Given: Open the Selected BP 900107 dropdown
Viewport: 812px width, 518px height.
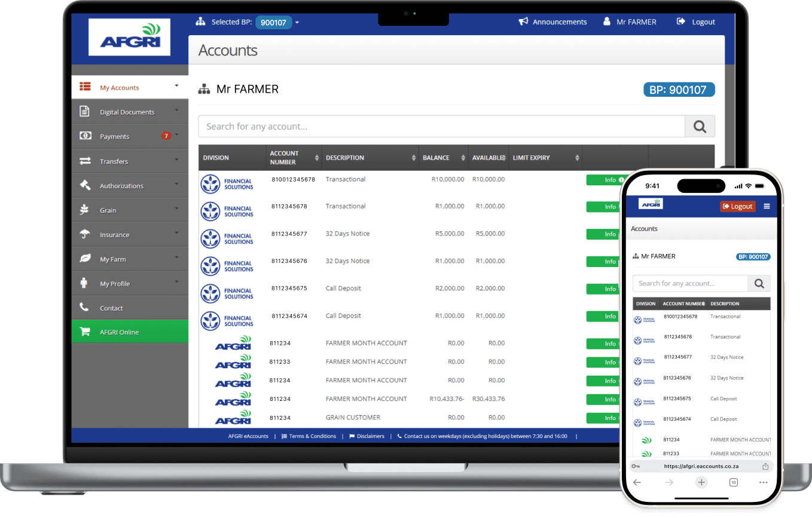Looking at the screenshot, I should (x=277, y=23).
